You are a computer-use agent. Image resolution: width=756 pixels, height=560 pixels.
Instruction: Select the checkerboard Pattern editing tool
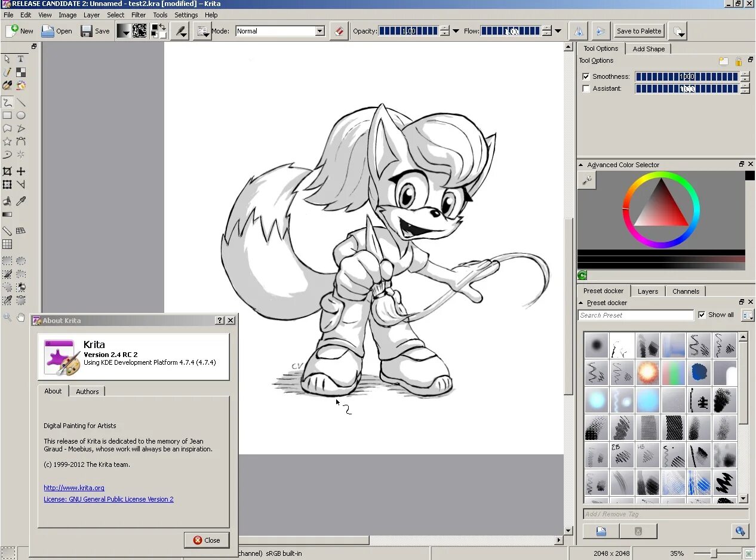pos(20,72)
